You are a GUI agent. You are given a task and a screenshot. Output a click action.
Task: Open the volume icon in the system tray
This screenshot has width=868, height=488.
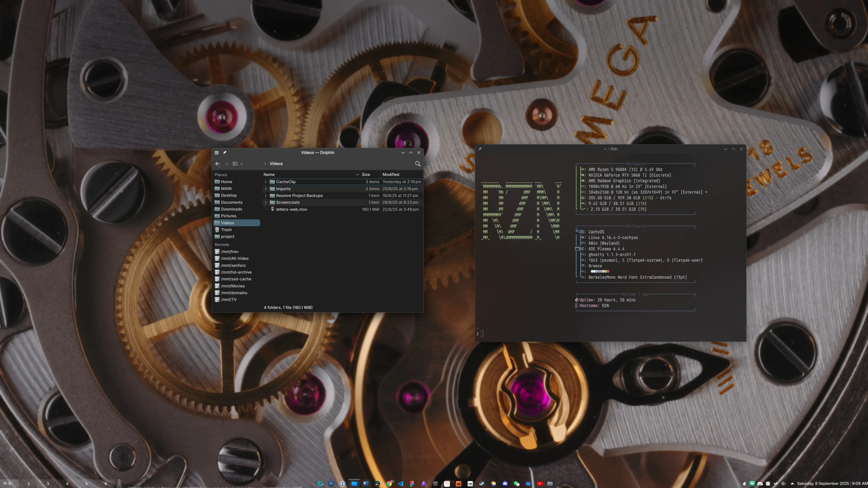[783, 484]
